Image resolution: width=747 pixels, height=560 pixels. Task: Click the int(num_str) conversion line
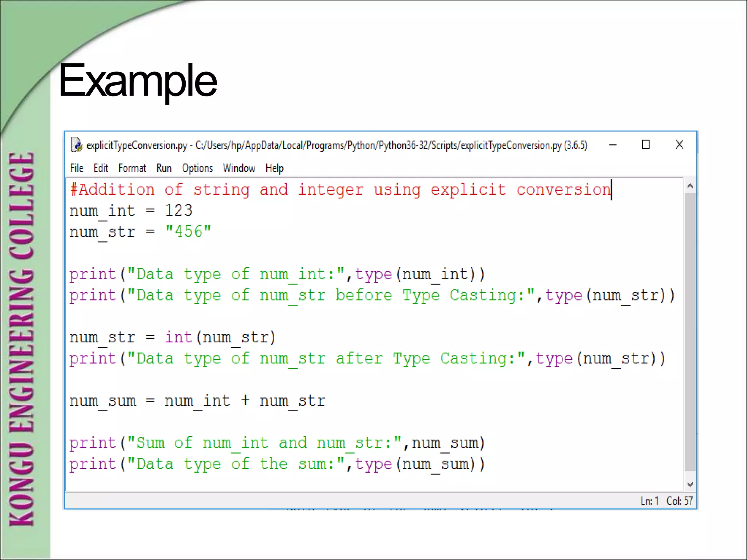coord(172,338)
